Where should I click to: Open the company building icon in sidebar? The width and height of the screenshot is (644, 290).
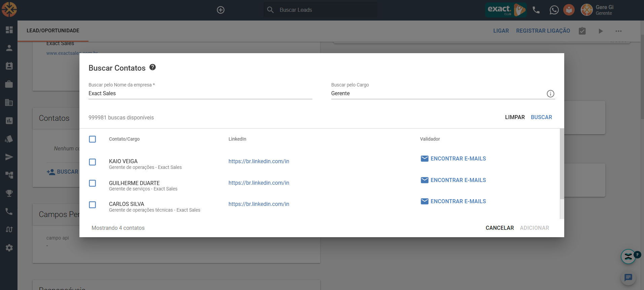coord(9,102)
